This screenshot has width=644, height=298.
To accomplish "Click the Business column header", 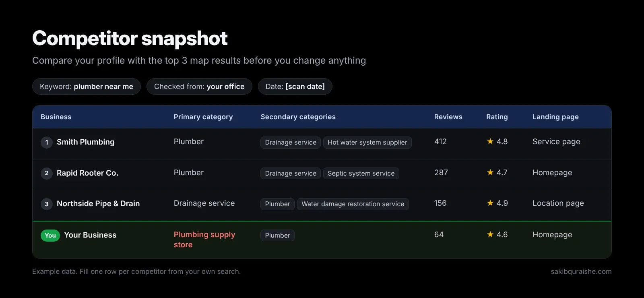I will [x=56, y=117].
